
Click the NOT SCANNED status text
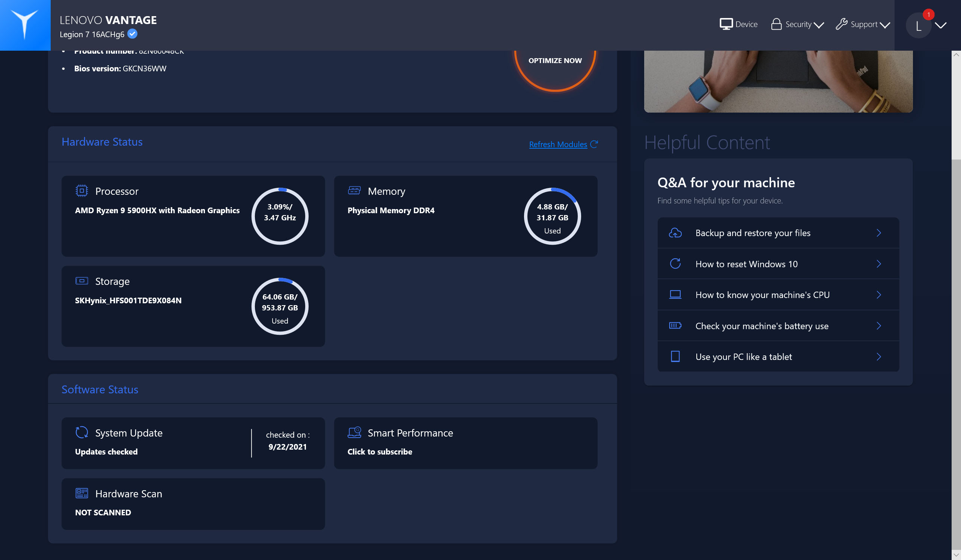(x=103, y=512)
